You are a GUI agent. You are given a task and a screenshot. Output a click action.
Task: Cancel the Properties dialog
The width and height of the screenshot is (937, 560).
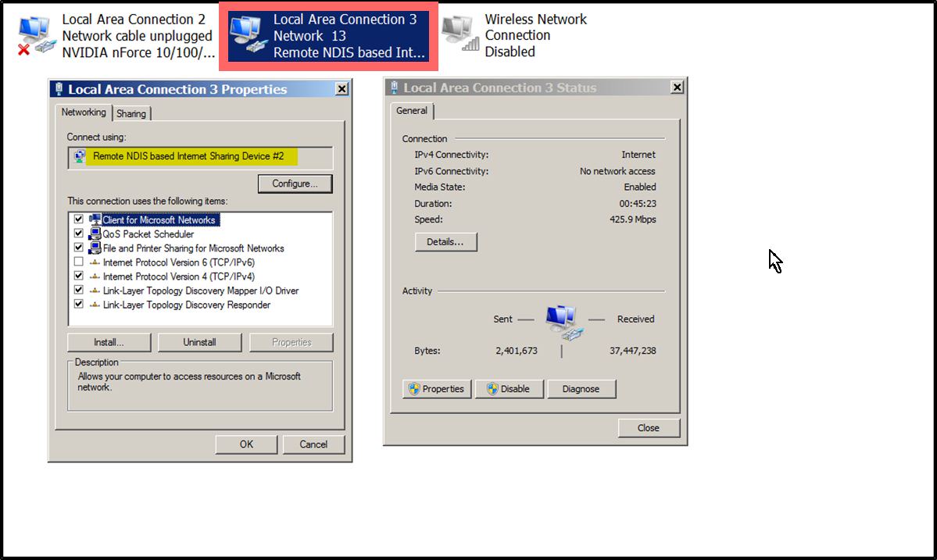(x=313, y=444)
